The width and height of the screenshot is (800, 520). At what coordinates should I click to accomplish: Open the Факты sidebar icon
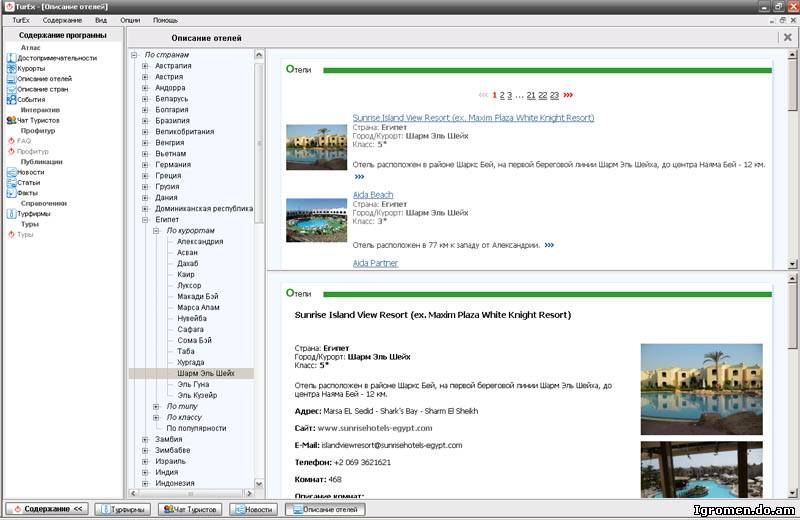(11, 193)
